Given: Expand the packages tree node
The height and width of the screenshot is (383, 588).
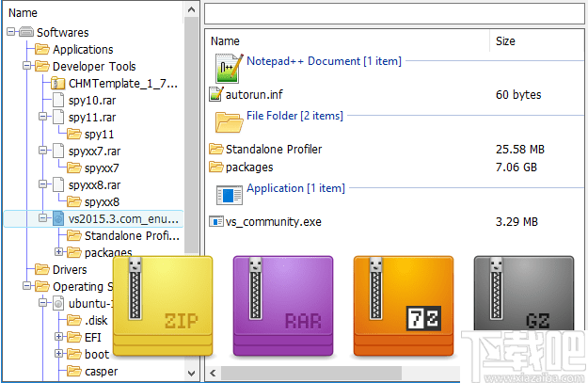Looking at the screenshot, I should point(59,251).
